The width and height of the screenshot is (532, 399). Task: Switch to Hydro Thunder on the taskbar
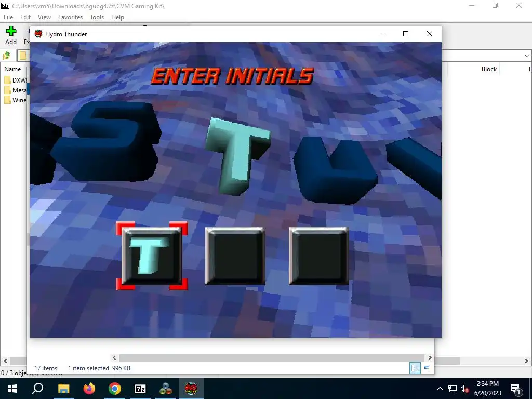(x=191, y=389)
